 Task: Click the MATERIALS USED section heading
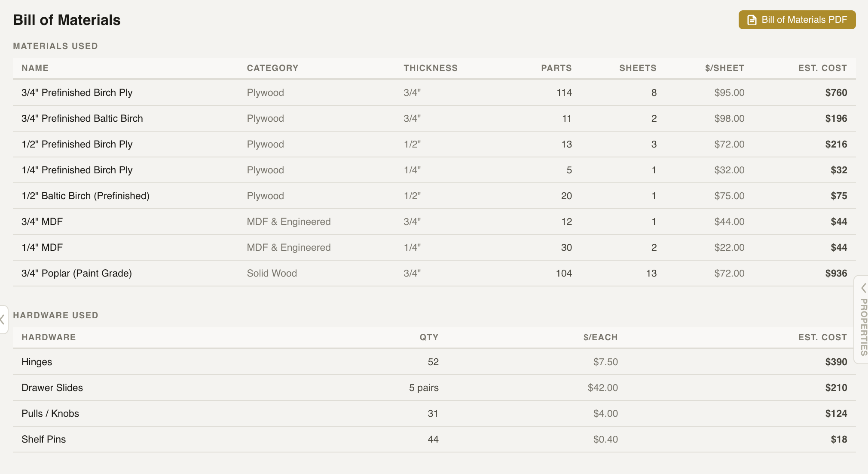point(55,46)
